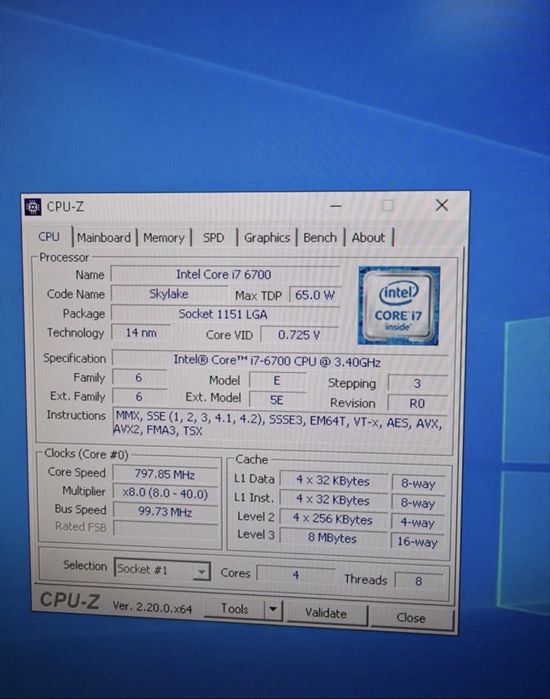Click the L1 Data value '4 x 32 KBytes'
550x699 pixels.
click(x=333, y=481)
